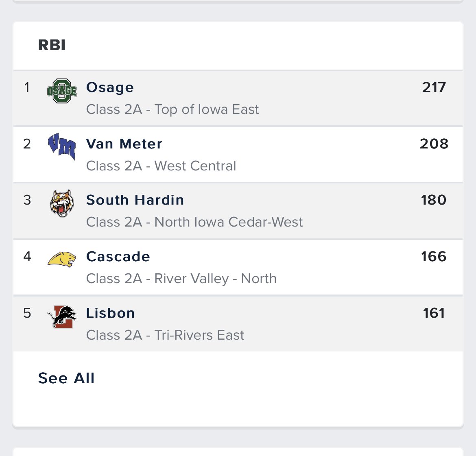Image resolution: width=476 pixels, height=456 pixels.
Task: Tap South Hardin's 180 RBI value
Action: tap(434, 200)
